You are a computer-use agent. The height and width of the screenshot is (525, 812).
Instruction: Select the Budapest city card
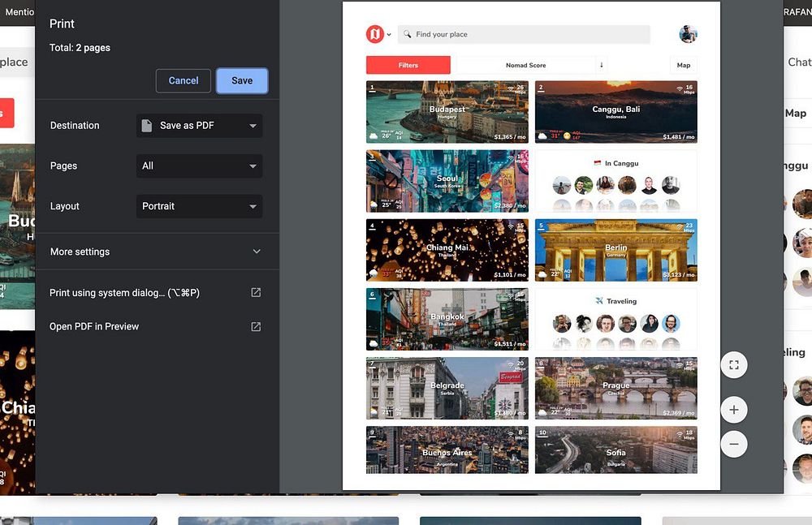(447, 112)
